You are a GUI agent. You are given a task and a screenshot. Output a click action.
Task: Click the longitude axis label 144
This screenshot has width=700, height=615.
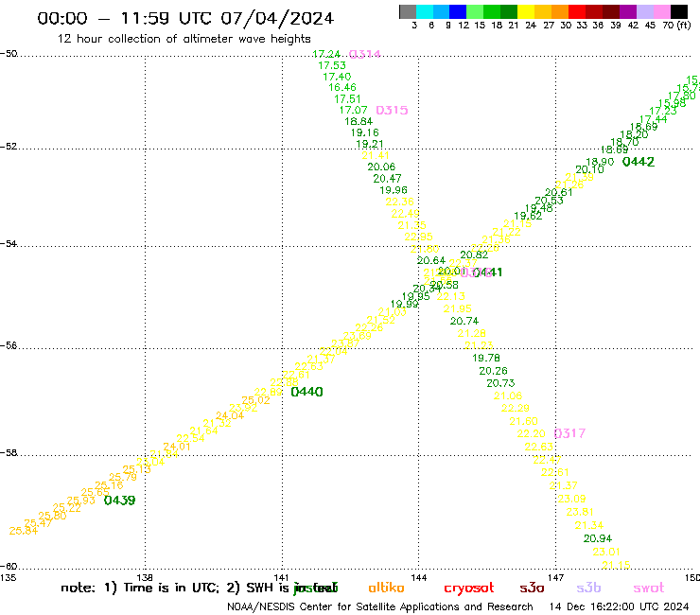419,578
